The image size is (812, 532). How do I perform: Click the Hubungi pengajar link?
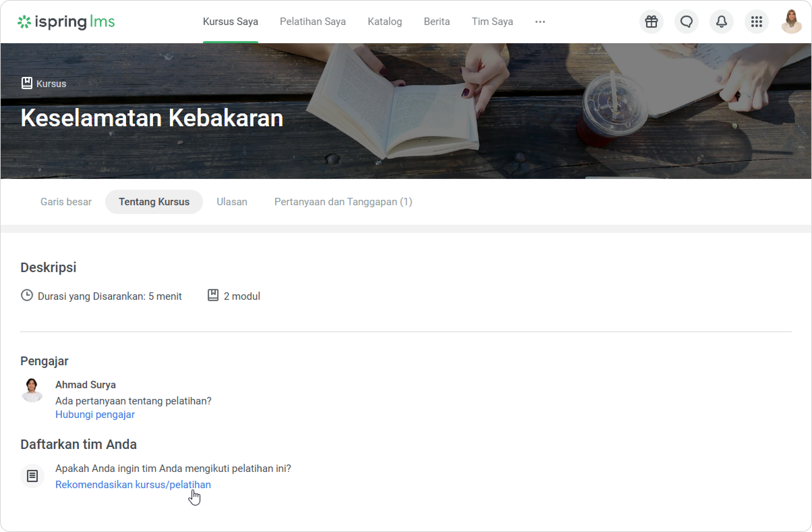[95, 415]
